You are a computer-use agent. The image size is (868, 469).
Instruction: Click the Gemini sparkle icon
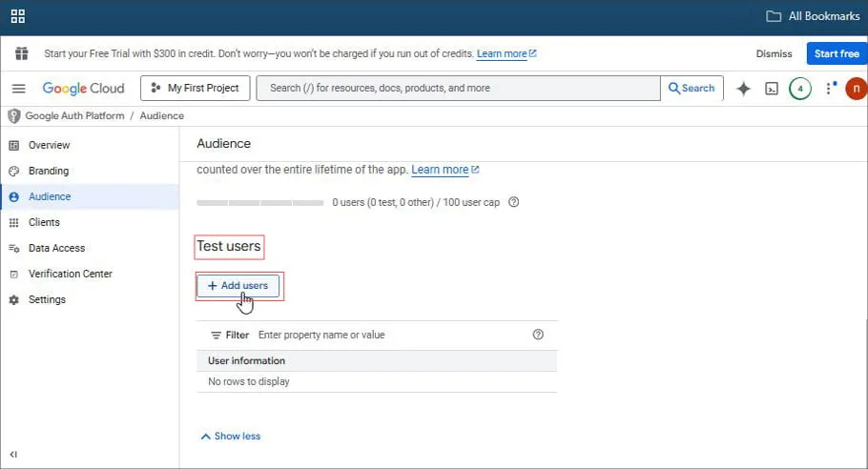tap(744, 89)
